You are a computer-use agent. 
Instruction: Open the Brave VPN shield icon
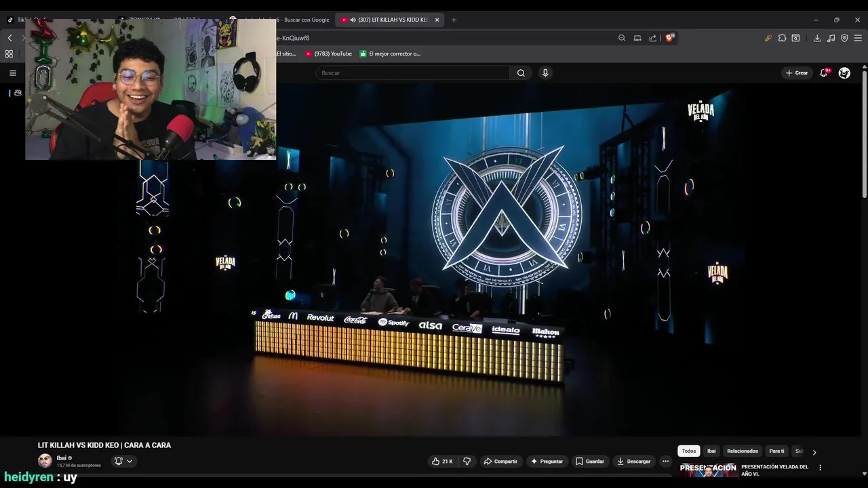(844, 38)
